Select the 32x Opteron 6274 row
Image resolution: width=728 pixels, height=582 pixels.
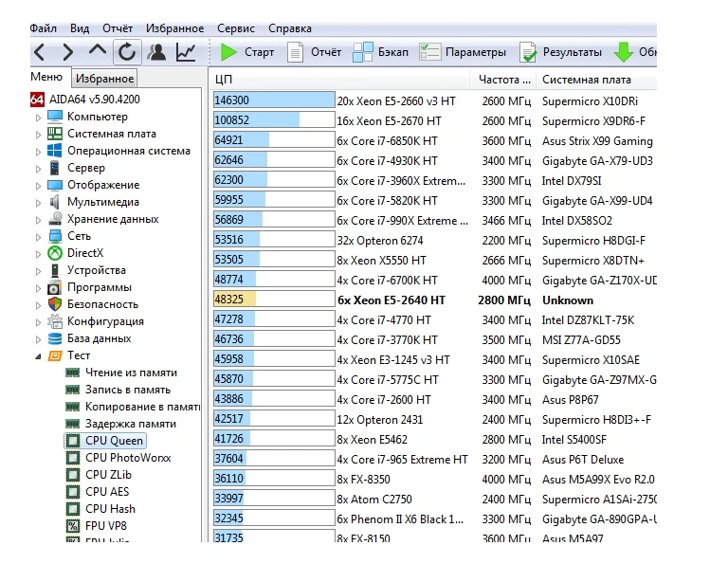click(x=434, y=241)
